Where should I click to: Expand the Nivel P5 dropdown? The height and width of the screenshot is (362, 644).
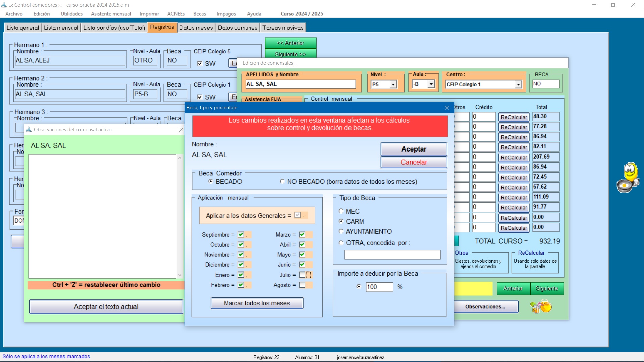pos(393,84)
